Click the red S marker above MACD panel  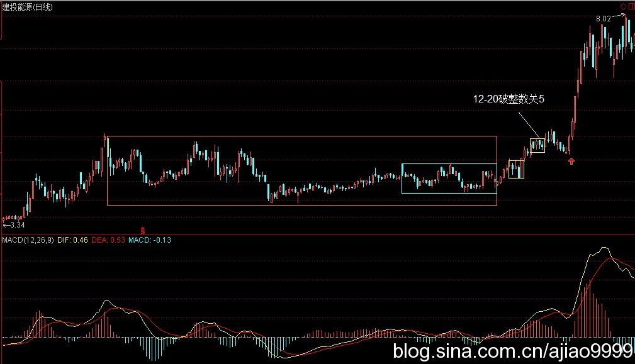pyautogui.click(x=143, y=231)
